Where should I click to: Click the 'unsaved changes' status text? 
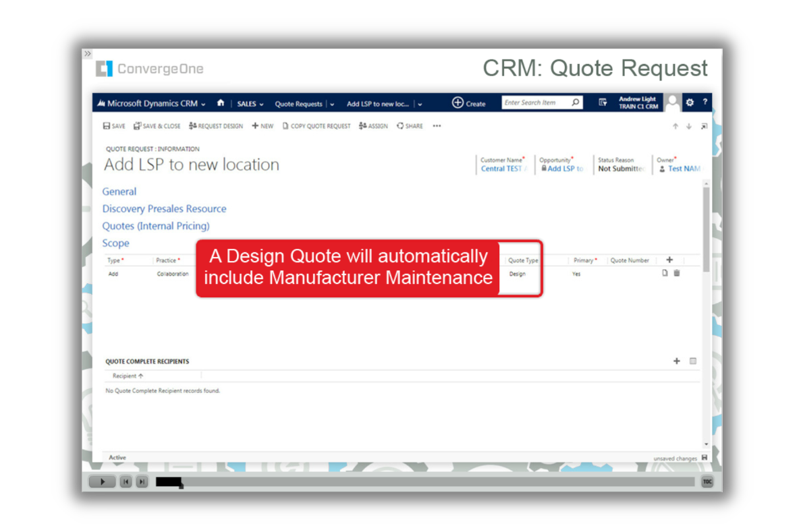(x=675, y=459)
